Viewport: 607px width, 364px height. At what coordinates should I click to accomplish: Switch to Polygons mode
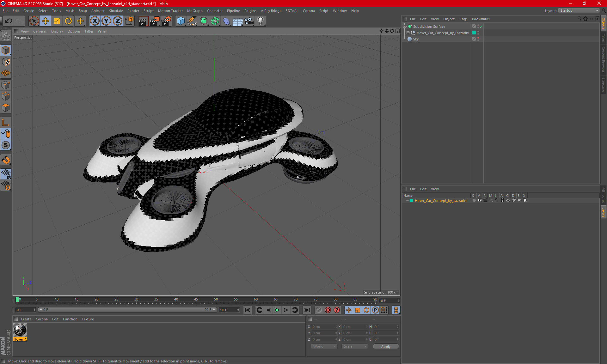coord(6,108)
